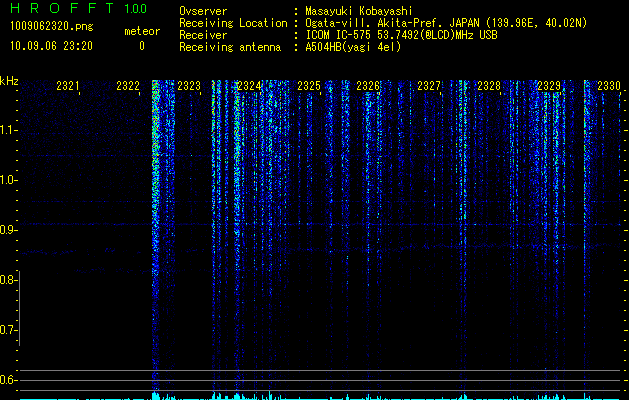Click the Ovserver field label
629x400 pixels.
(x=203, y=11)
